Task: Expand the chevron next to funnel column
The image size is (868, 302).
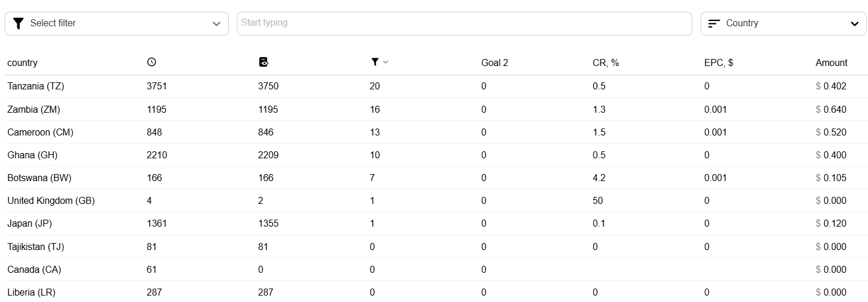Action: pyautogui.click(x=385, y=63)
